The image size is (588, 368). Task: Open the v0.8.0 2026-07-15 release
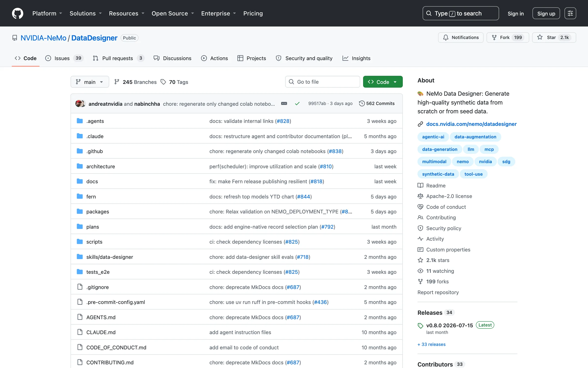point(449,325)
